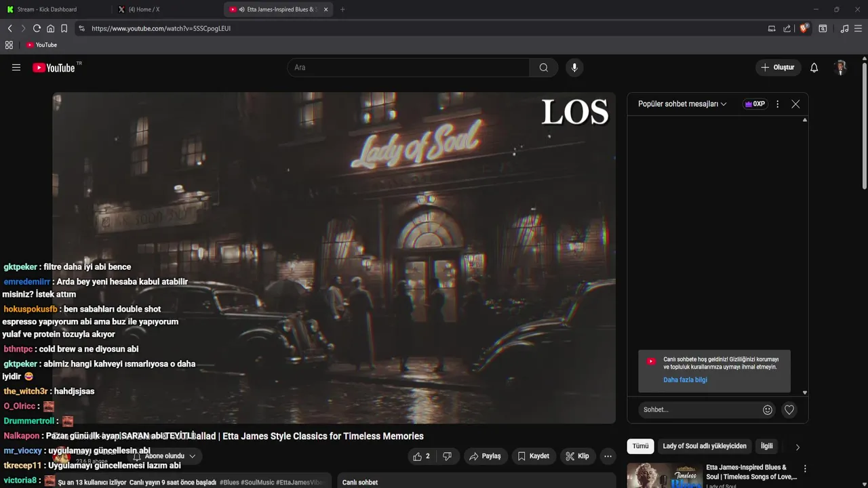
Task: Send a heart reaction in chat
Action: point(789,409)
